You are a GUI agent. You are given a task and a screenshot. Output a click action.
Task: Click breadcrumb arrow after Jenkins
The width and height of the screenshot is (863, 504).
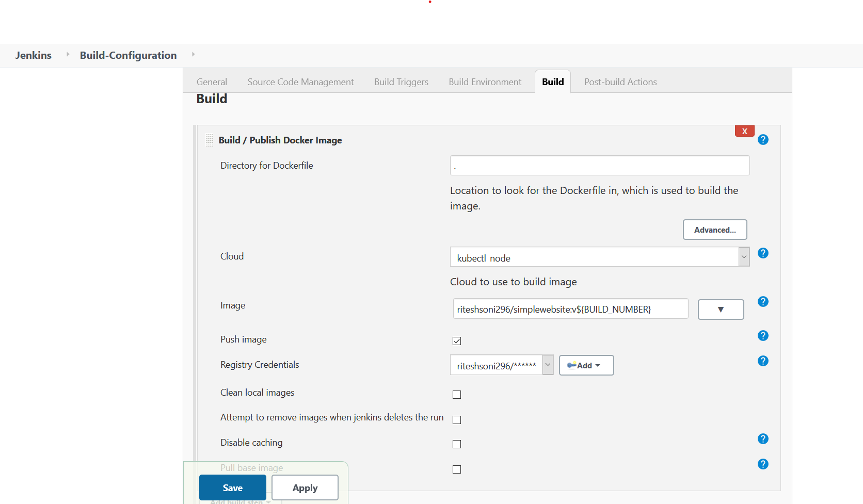tap(68, 54)
